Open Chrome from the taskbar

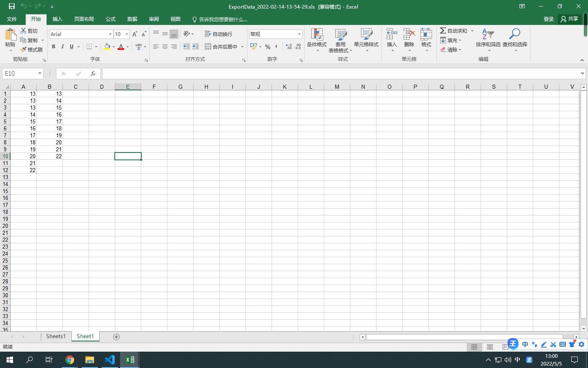[70, 360]
